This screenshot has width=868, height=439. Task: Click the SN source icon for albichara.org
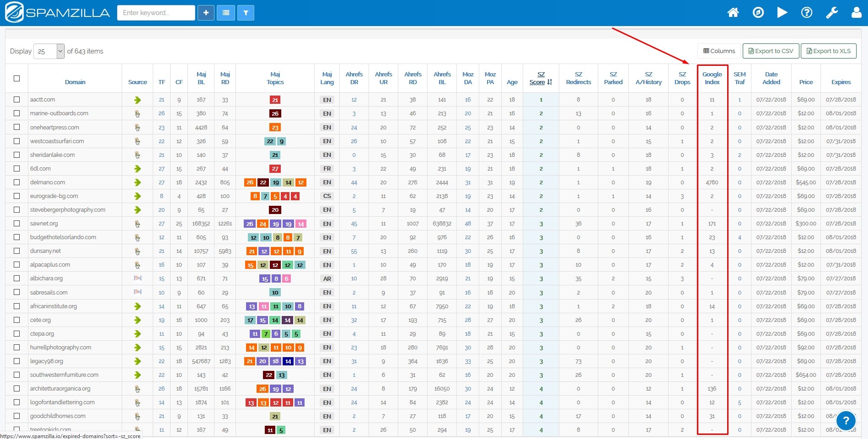click(x=138, y=278)
